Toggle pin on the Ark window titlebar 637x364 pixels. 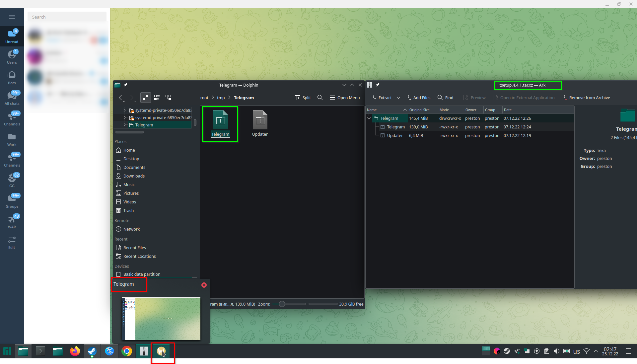pyautogui.click(x=378, y=85)
